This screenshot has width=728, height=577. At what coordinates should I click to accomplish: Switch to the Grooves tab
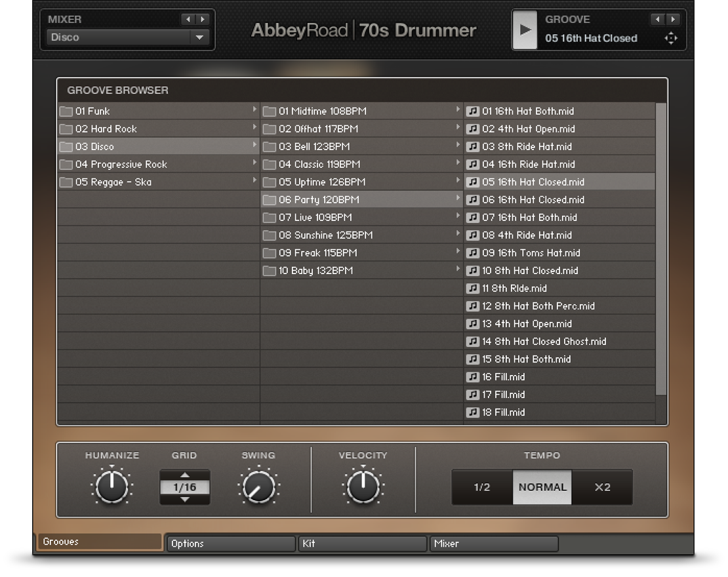99,542
